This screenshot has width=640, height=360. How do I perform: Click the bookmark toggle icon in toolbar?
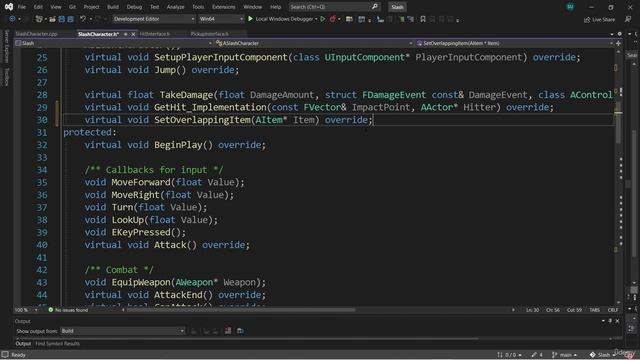click(x=423, y=19)
